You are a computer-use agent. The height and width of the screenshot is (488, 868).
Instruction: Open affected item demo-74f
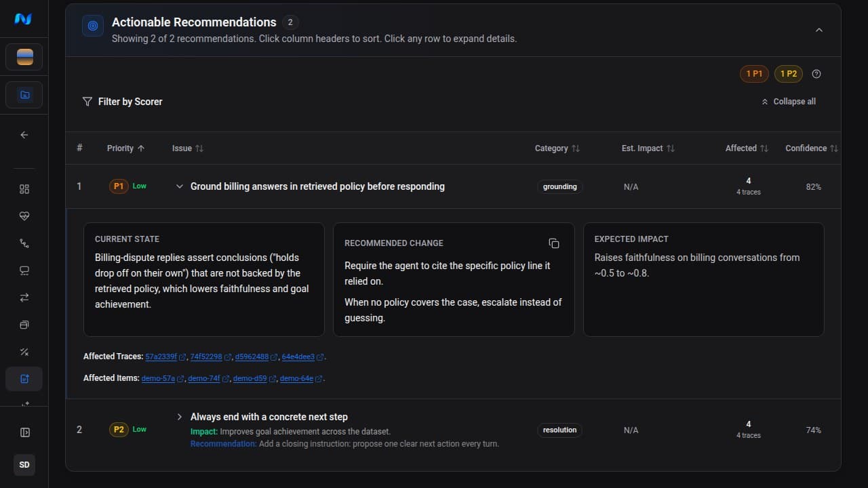[x=208, y=378]
